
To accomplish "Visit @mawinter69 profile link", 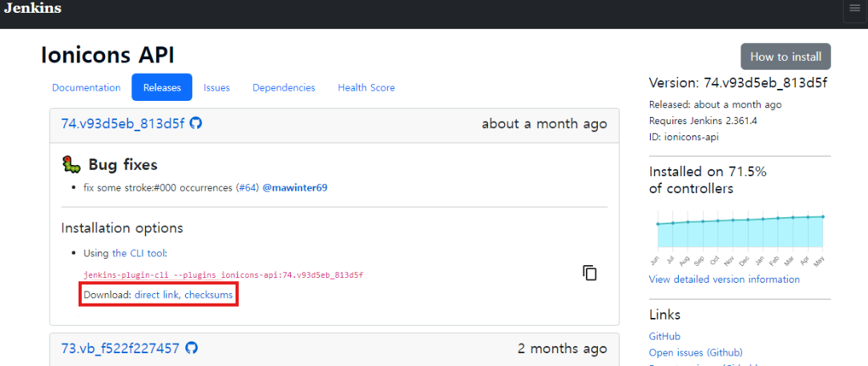I will click(295, 188).
